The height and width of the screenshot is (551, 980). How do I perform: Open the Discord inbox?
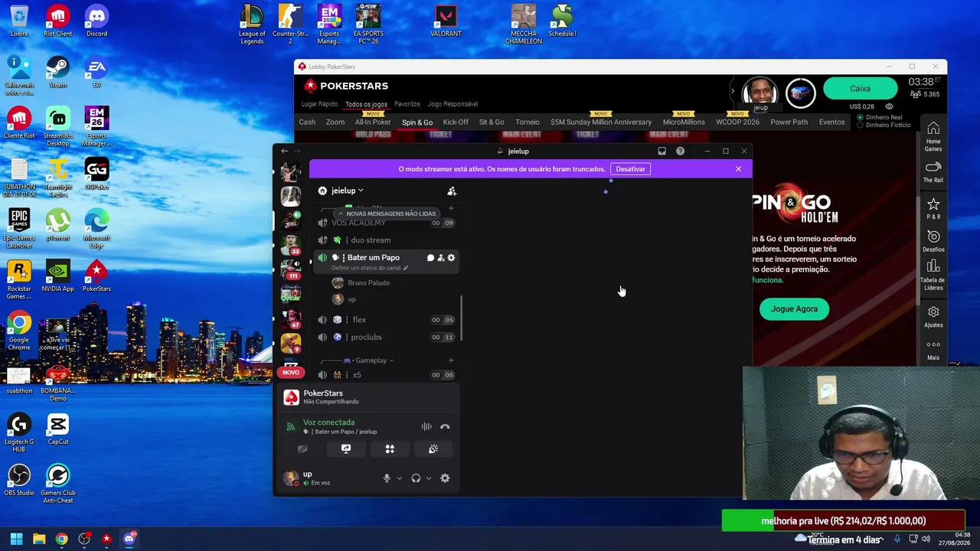click(x=661, y=152)
